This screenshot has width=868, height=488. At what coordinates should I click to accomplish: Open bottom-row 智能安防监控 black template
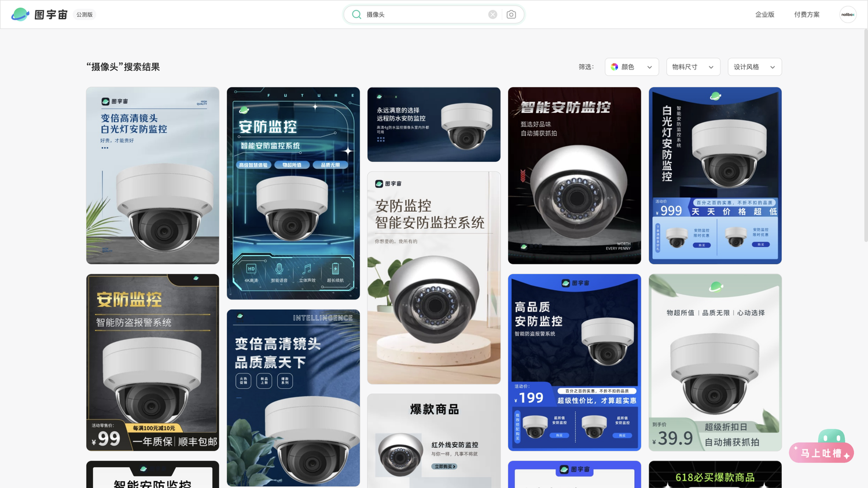[153, 474]
